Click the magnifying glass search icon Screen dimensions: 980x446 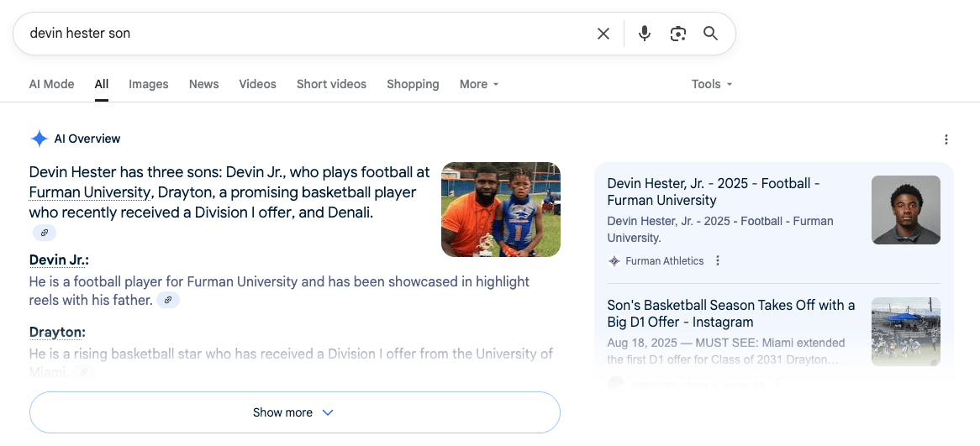[710, 33]
